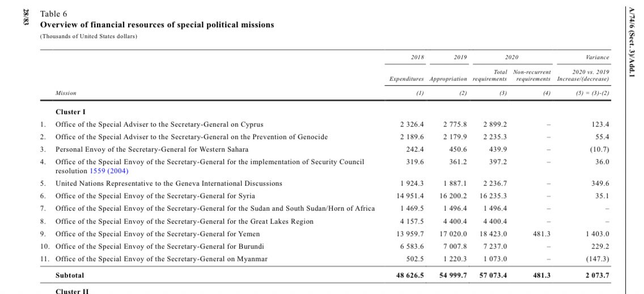Click the Appropriation column header

(x=448, y=78)
